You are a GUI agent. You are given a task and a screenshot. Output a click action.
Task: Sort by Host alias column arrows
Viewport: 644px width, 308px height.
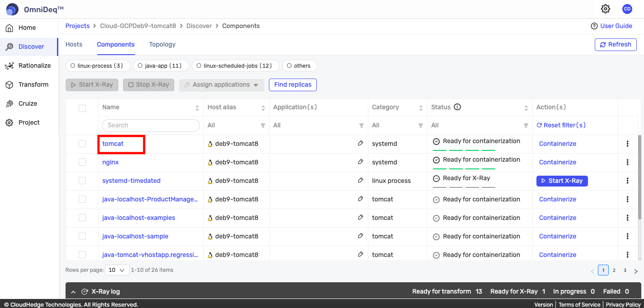[x=263, y=108]
